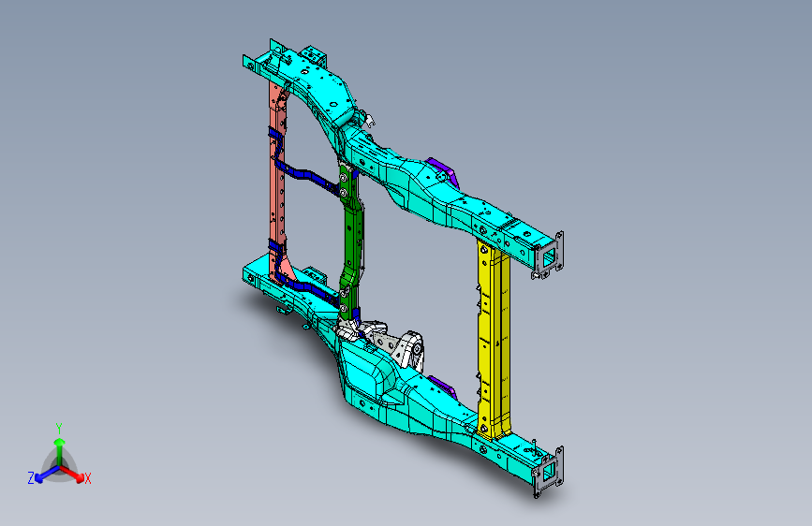Pick the gray end plate of upper rail
This screenshot has width=812, height=526.
[x=548, y=256]
